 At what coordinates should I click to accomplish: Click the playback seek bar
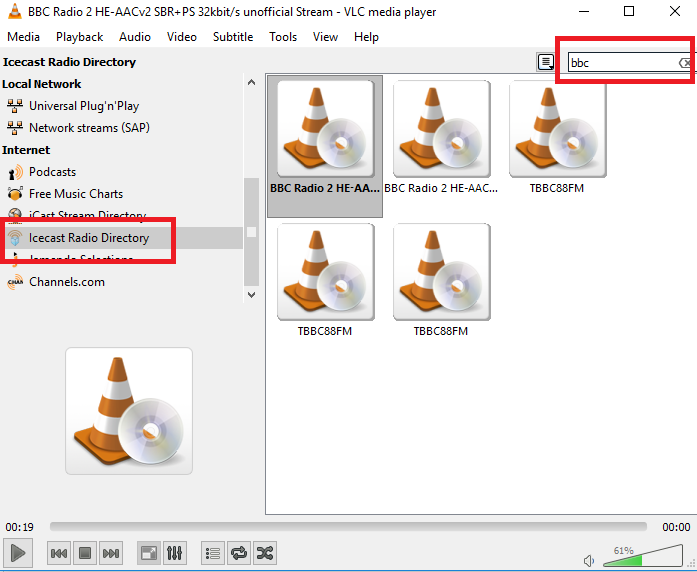coord(348,527)
